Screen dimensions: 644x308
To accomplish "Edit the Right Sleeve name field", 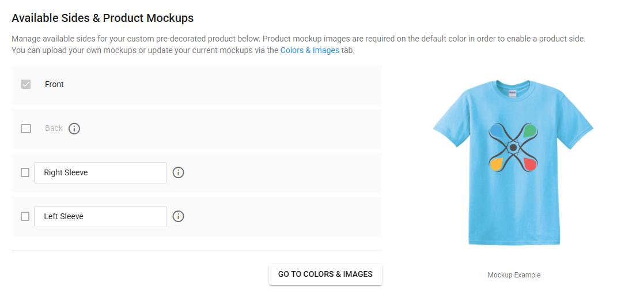I will tap(100, 172).
